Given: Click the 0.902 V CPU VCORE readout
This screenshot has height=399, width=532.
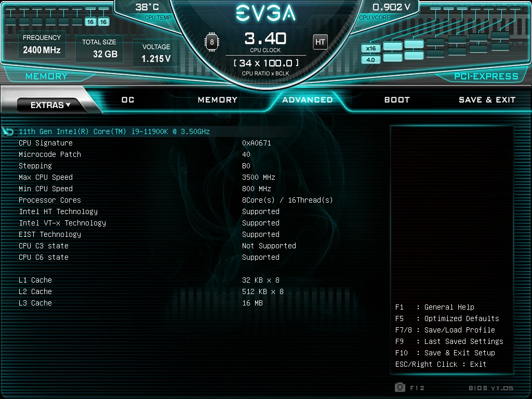Looking at the screenshot, I should click(385, 11).
